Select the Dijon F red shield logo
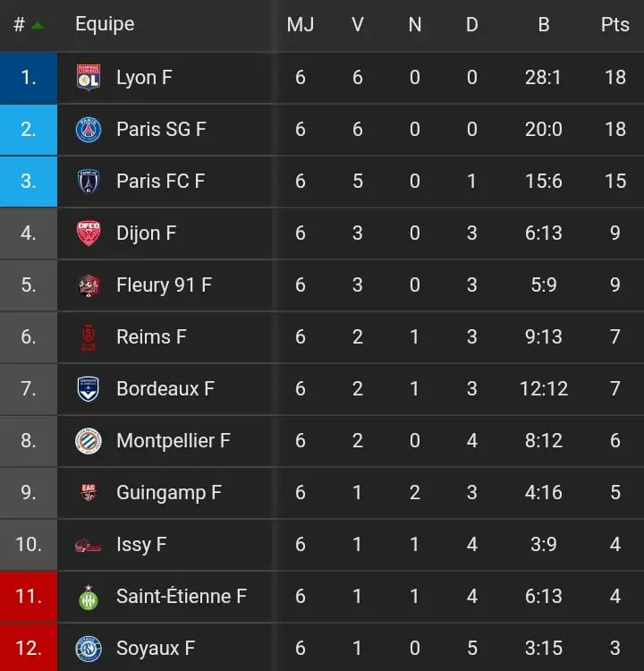644x671 pixels. [x=89, y=234]
